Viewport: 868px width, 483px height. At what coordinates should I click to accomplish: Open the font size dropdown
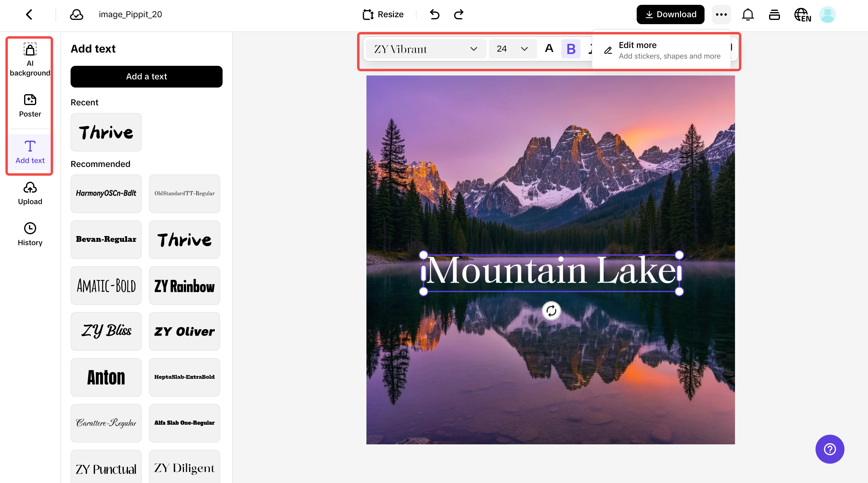[x=512, y=49]
